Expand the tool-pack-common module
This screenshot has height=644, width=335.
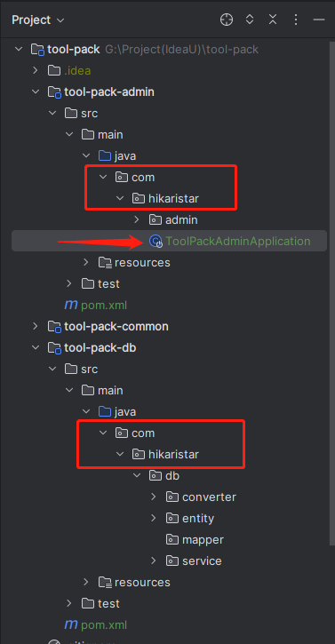click(36, 327)
